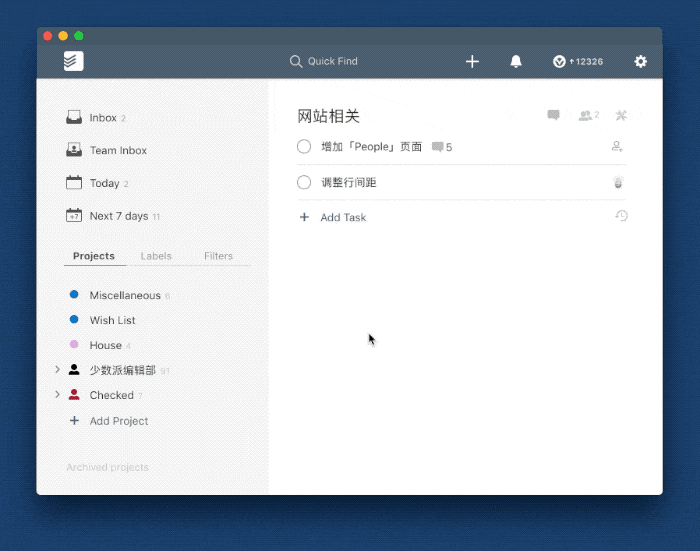700x551 pixels.
Task: Open the settings gear menu
Action: (641, 61)
